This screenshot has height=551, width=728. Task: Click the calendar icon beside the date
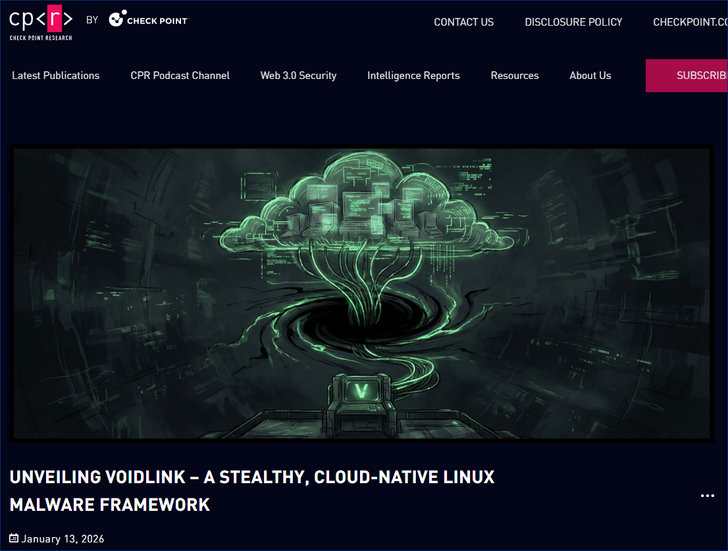pyautogui.click(x=14, y=538)
